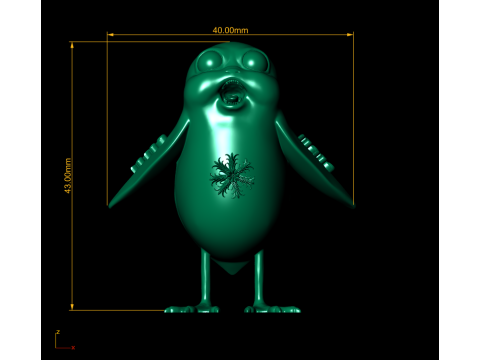Click the snowflake emblem on the belly
480x360 pixels.
click(232, 175)
